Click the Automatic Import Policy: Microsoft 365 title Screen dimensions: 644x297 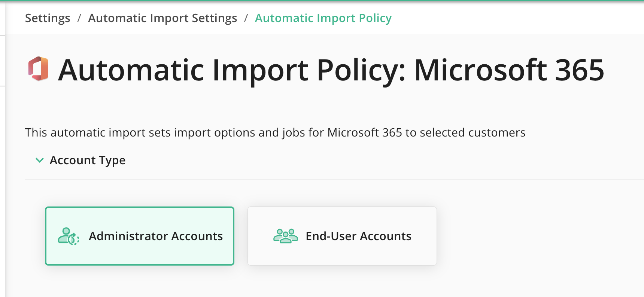331,70
